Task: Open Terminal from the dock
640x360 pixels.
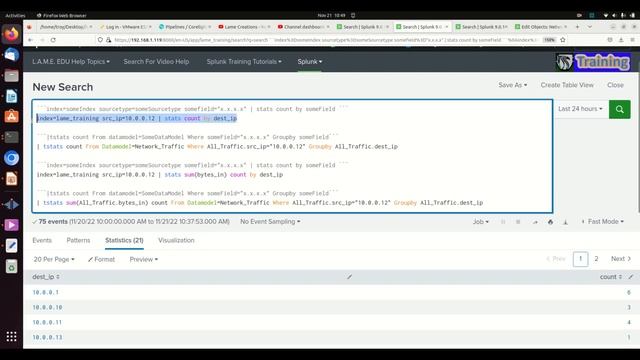Action: pos(11,137)
